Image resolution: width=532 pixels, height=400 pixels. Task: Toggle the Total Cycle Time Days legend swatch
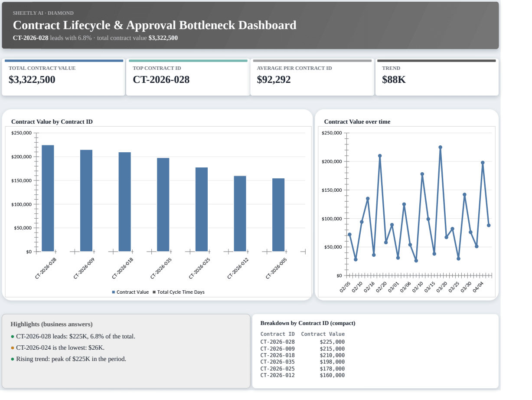pos(154,292)
